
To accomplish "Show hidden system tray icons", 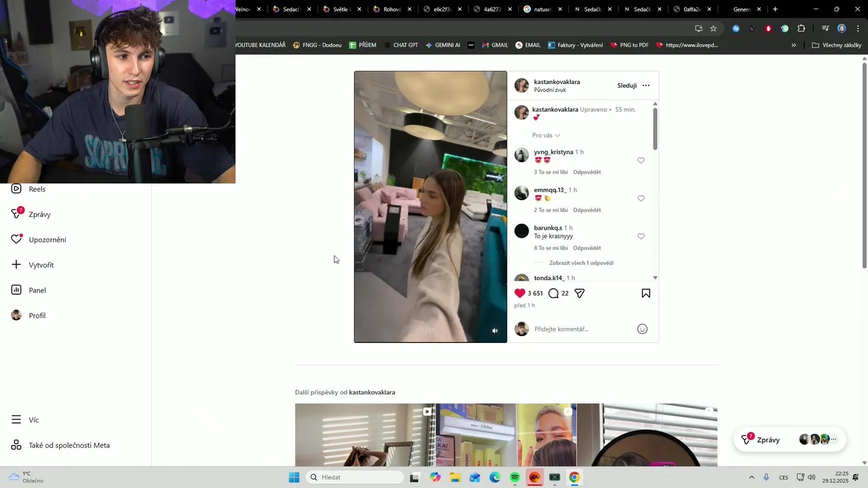I will point(751,477).
